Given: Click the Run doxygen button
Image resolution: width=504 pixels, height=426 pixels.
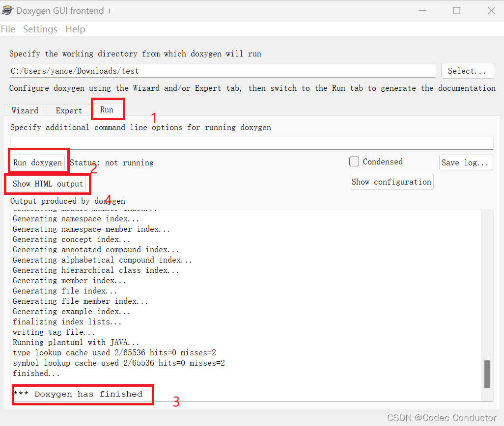Looking at the screenshot, I should click(x=38, y=163).
